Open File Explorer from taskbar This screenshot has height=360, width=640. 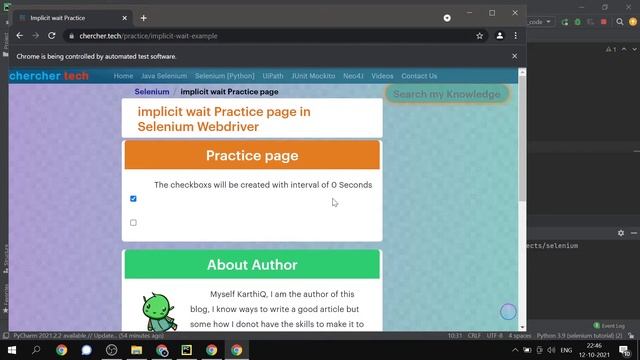(136, 350)
